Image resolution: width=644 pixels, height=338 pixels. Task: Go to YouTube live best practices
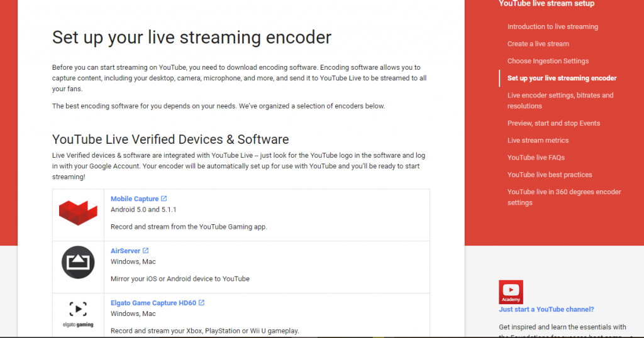[550, 175]
